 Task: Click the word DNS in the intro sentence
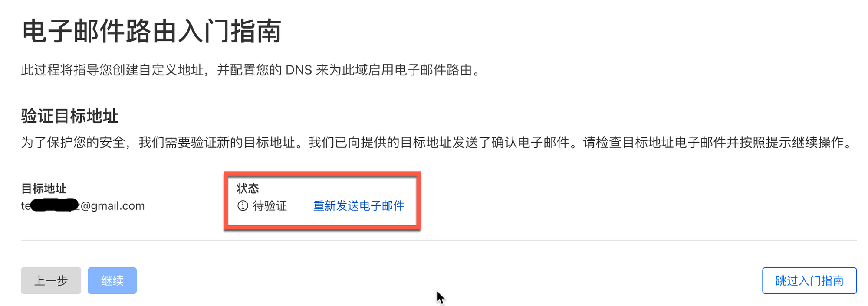[299, 70]
